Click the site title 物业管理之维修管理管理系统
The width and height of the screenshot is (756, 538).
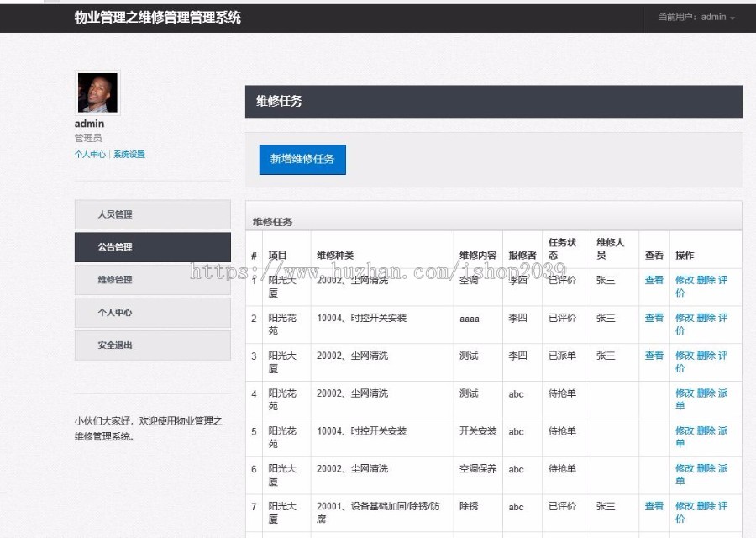tap(158, 18)
